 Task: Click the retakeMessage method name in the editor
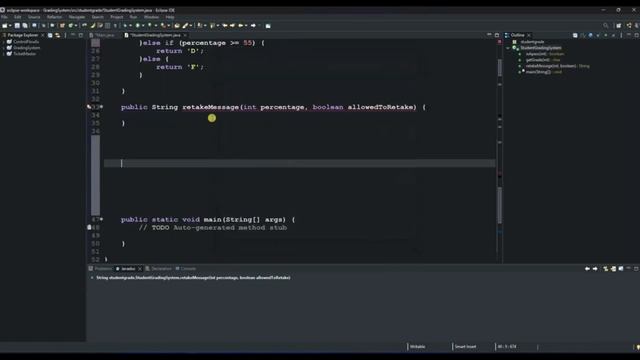210,107
